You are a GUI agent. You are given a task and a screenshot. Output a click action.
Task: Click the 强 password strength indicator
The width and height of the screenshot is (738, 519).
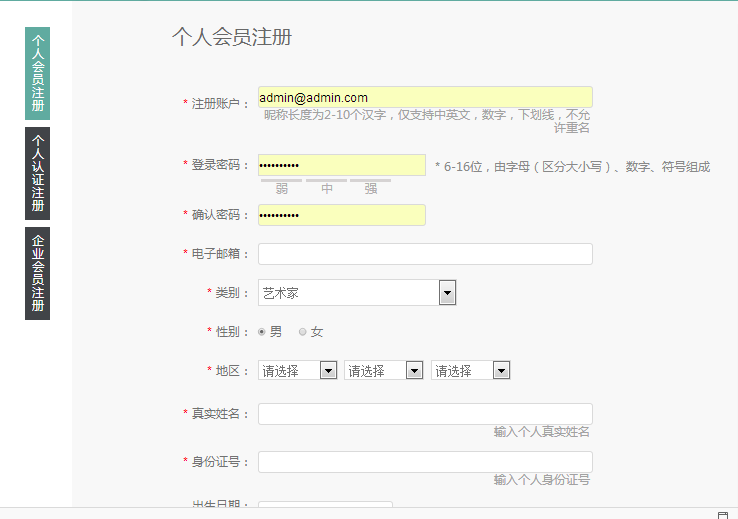click(371, 187)
